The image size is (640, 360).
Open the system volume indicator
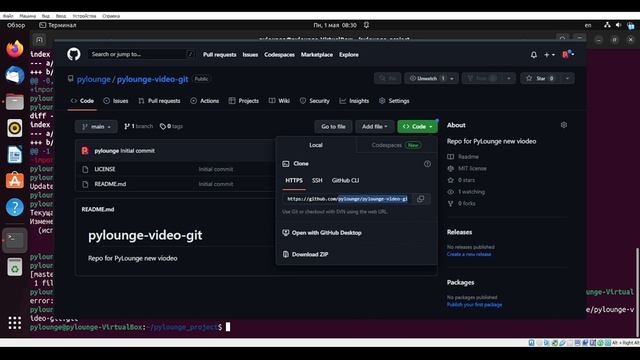618,25
